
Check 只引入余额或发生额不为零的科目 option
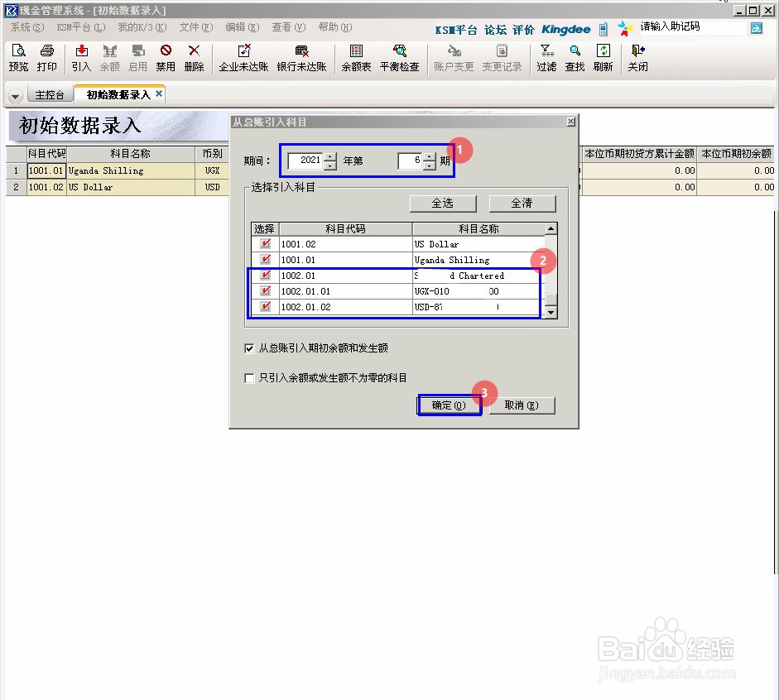click(x=249, y=378)
